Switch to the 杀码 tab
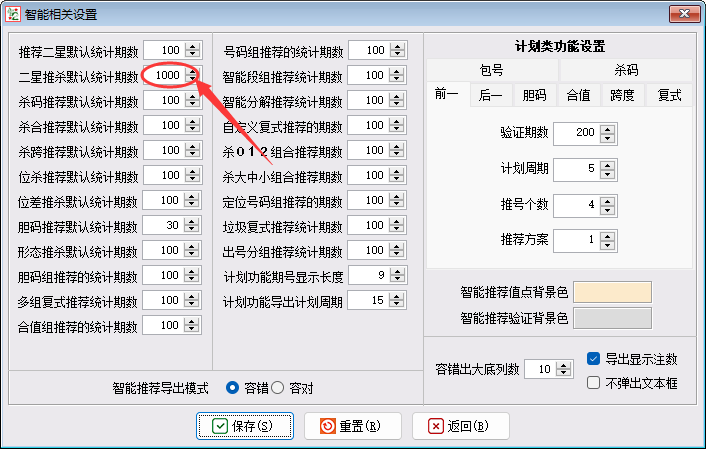The width and height of the screenshot is (706, 449). click(626, 71)
